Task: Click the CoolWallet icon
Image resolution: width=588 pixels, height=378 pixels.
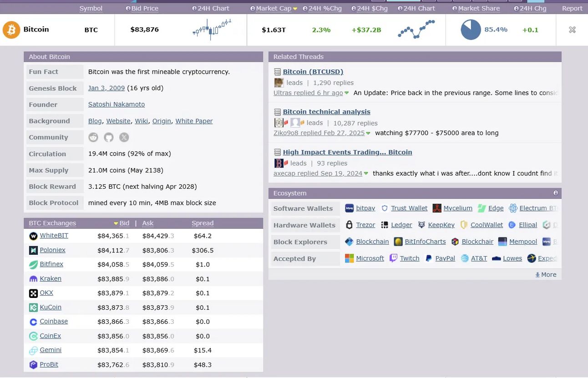Action: 464,225
